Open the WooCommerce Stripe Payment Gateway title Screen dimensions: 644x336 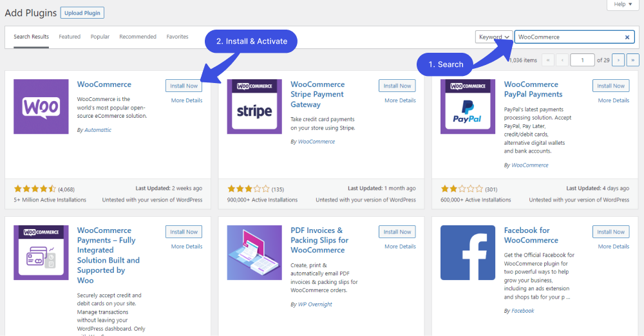point(317,94)
